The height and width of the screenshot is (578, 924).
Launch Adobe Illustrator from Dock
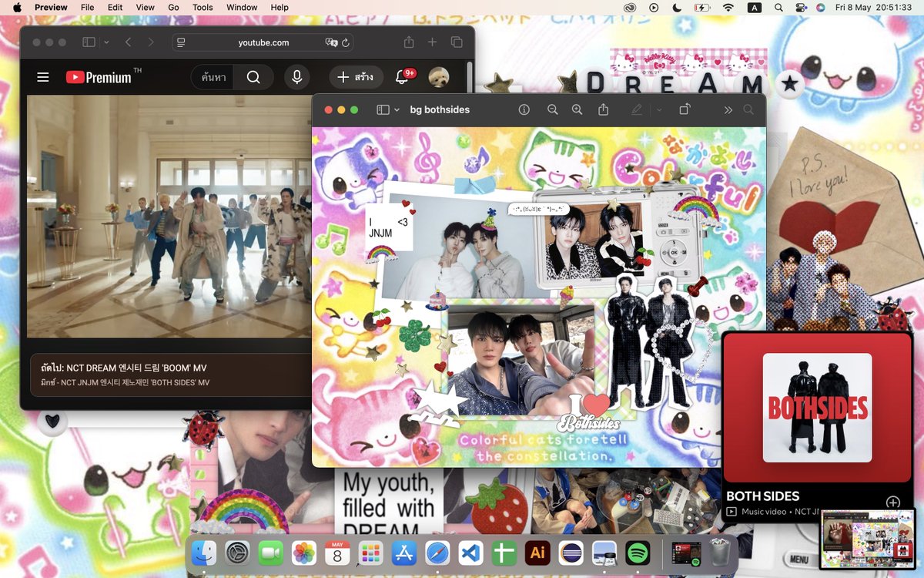pyautogui.click(x=537, y=553)
